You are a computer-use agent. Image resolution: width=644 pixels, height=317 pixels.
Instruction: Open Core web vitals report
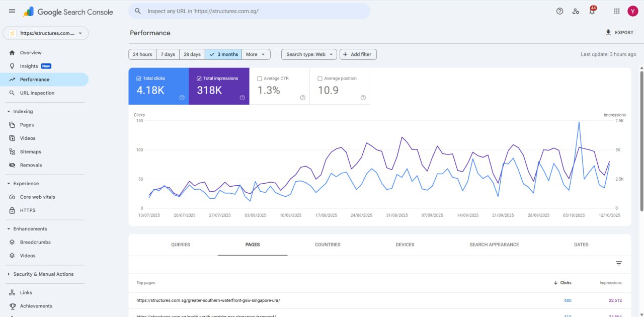[x=38, y=197]
